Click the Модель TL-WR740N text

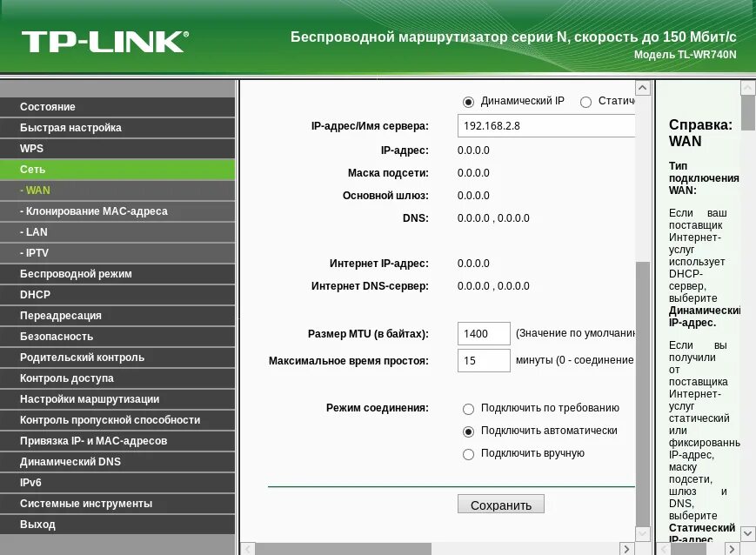point(686,55)
